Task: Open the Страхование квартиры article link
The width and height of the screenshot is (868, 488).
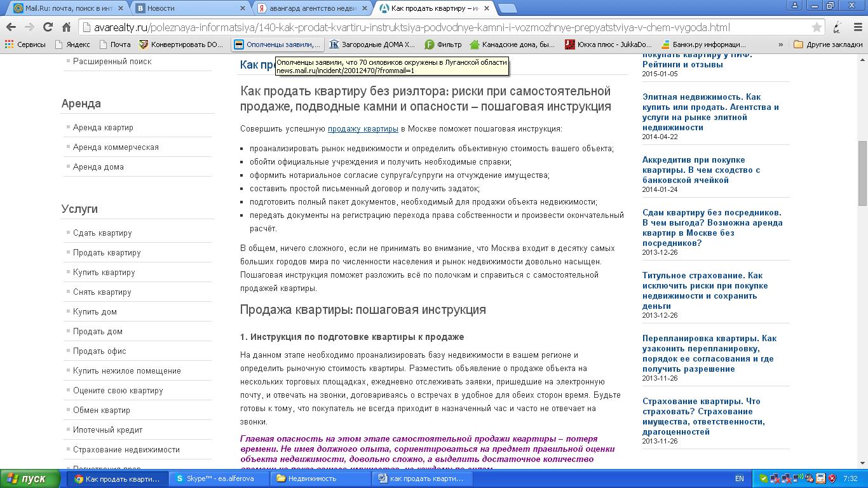Action: pyautogui.click(x=703, y=416)
